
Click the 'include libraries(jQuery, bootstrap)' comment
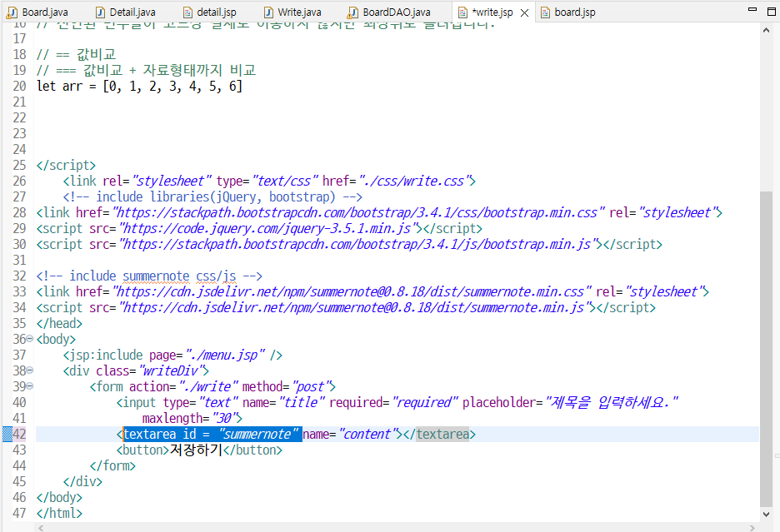point(215,196)
